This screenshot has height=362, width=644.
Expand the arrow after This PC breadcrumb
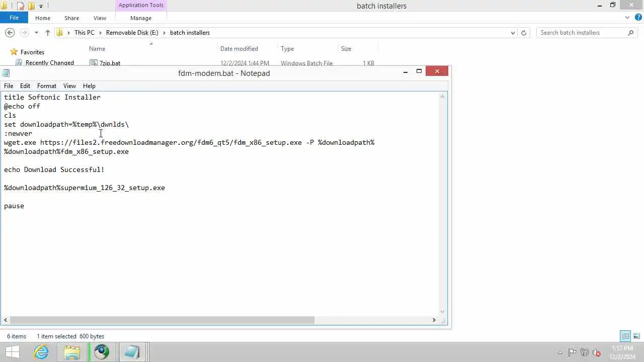[x=100, y=33]
